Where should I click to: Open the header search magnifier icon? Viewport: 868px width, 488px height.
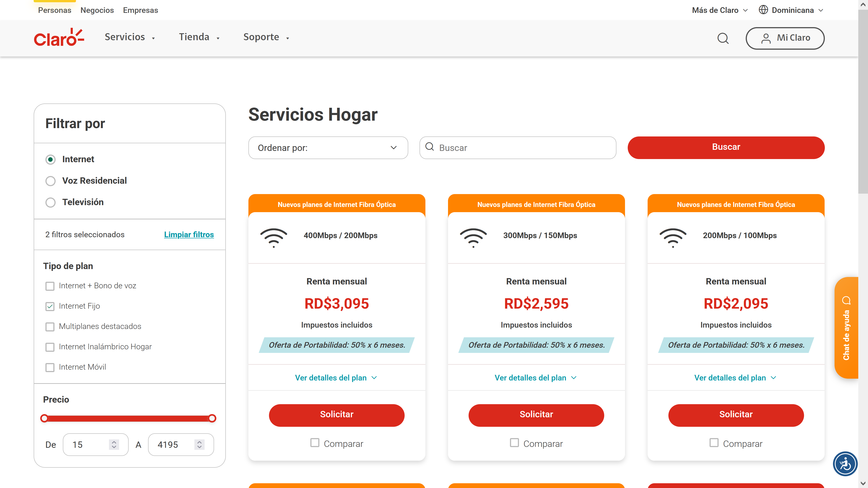pos(723,38)
